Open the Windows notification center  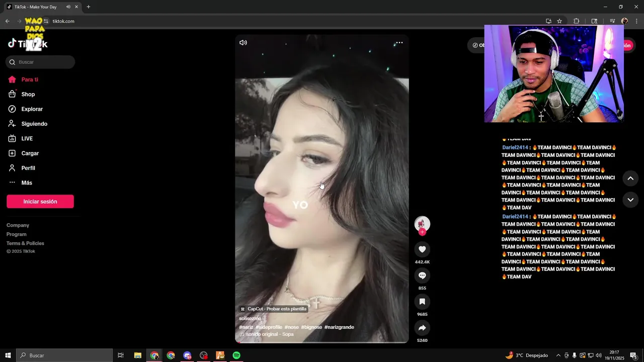click(634, 355)
